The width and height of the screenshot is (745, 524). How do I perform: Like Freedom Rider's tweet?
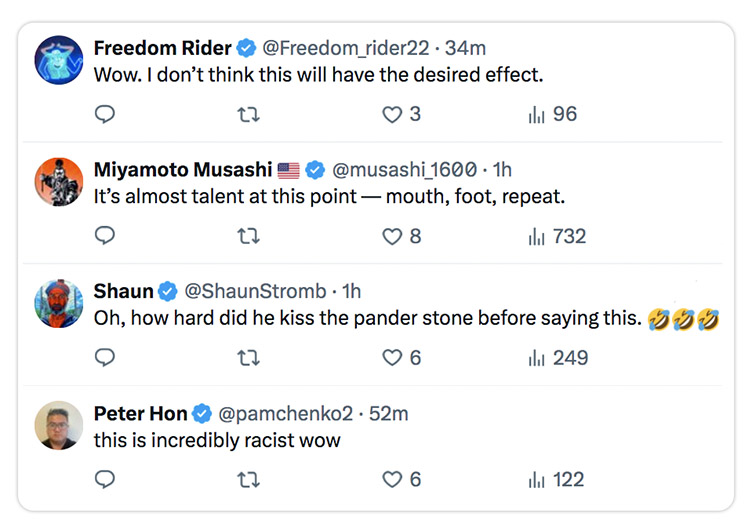point(393,115)
